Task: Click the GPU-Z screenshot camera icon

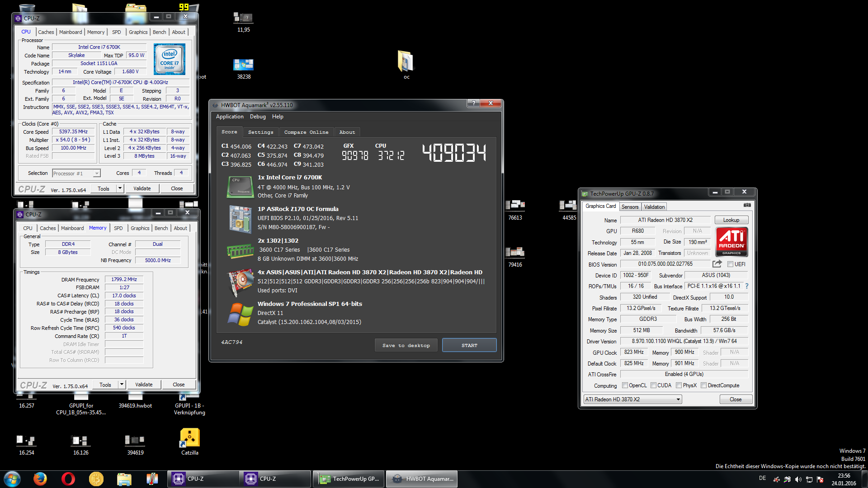Action: 747,205
